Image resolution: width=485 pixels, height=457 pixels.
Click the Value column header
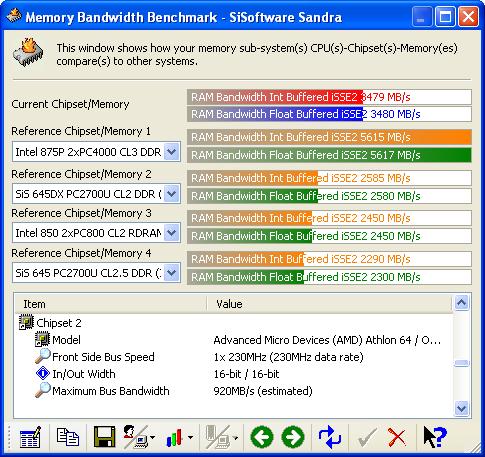[x=330, y=304]
